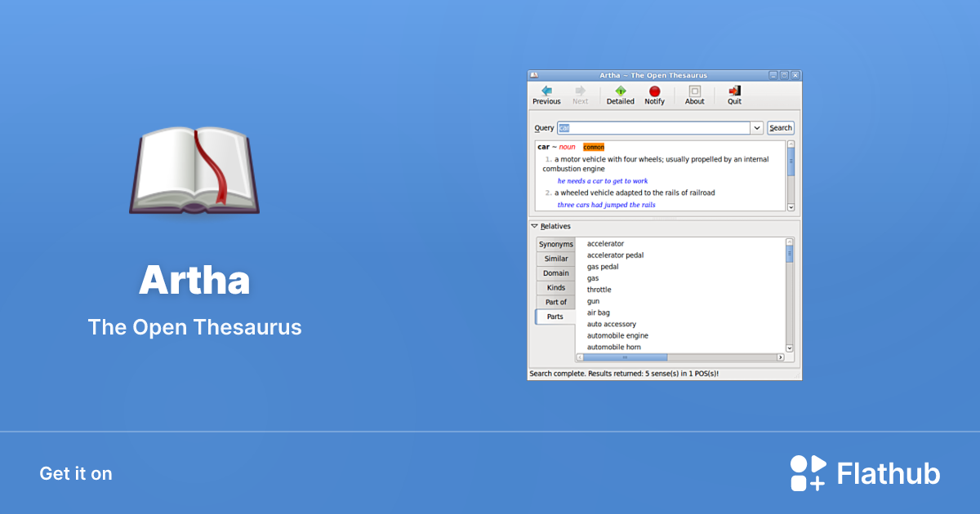Open the About dialog icon
980x514 pixels.
[694, 91]
